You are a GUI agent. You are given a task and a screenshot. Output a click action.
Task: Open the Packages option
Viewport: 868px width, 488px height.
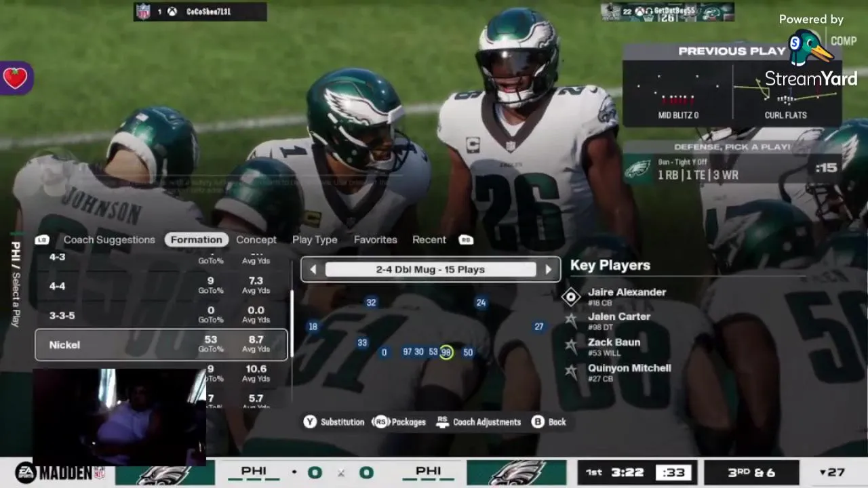click(x=409, y=422)
